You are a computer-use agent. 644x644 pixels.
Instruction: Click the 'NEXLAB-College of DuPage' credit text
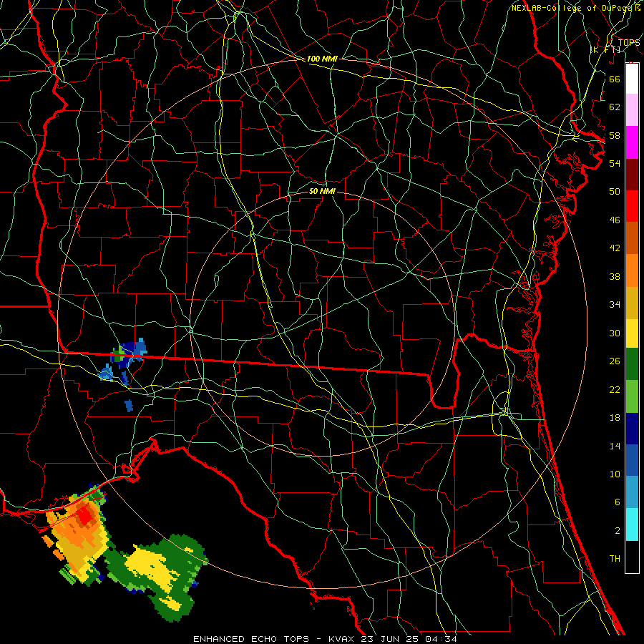[x=572, y=8]
